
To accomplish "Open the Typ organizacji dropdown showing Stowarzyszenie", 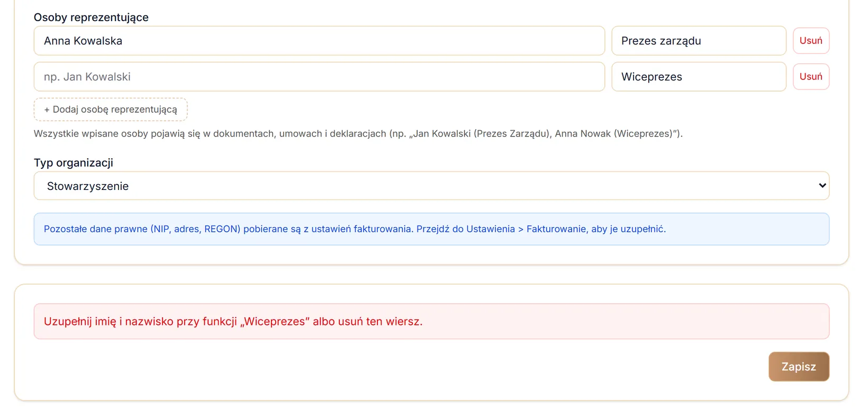I will pyautogui.click(x=431, y=186).
